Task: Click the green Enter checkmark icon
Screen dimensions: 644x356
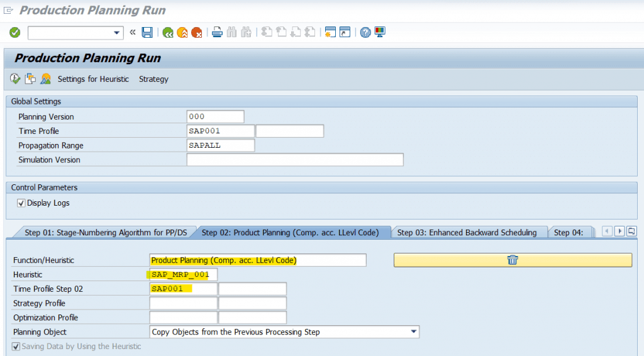Action: pos(15,33)
